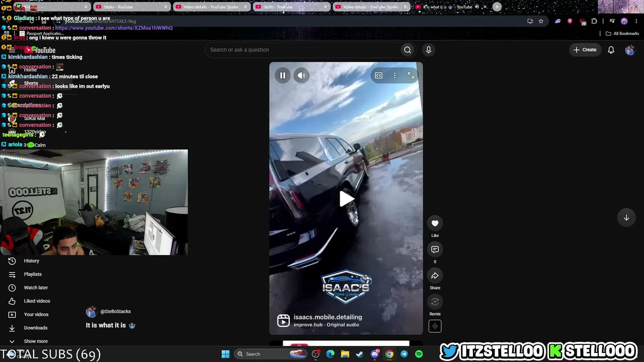Switch to the second 'Video details - YouTube Studio' tab
Viewport: 644px width, 362px height.
tap(371, 7)
